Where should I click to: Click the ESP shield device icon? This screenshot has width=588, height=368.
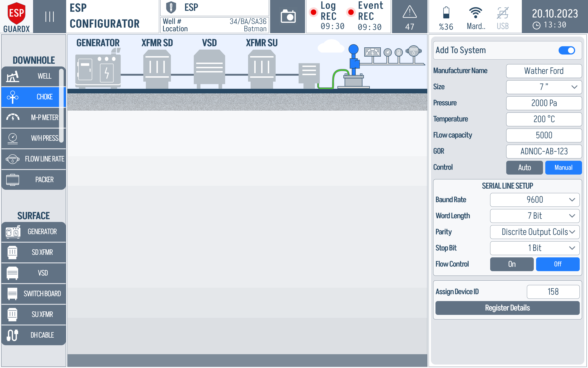click(171, 7)
